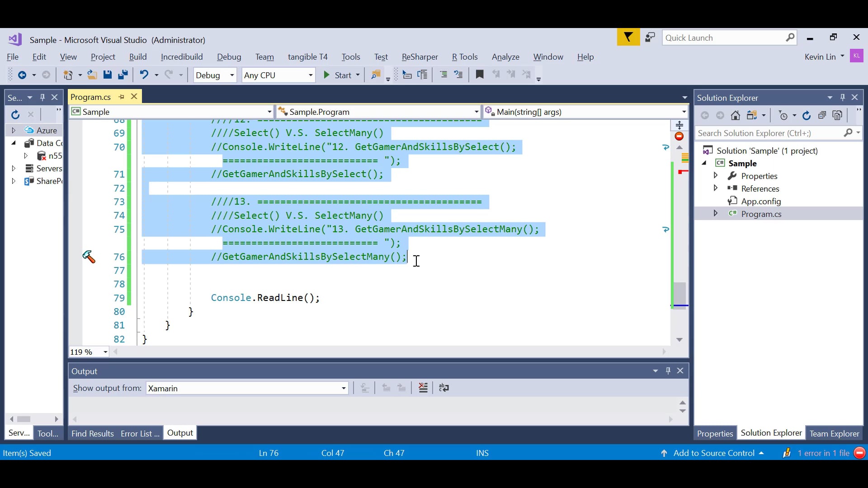
Task: Expand the References node
Action: pos(716,188)
